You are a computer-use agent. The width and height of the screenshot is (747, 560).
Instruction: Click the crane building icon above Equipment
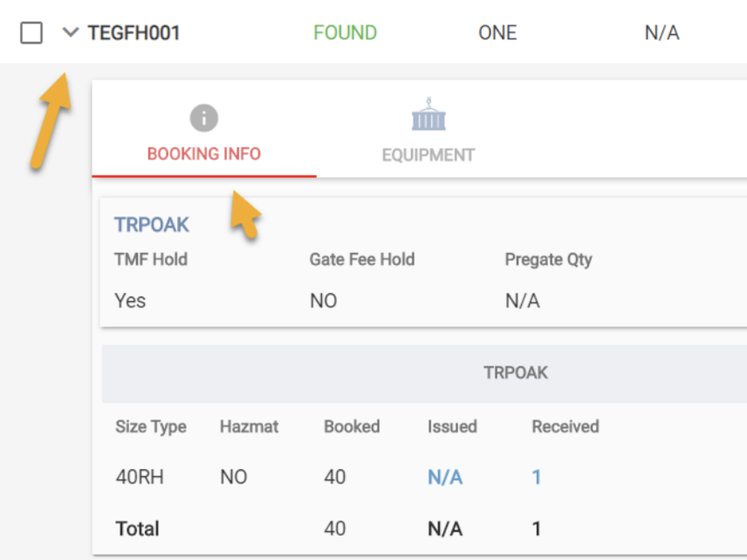(428, 115)
